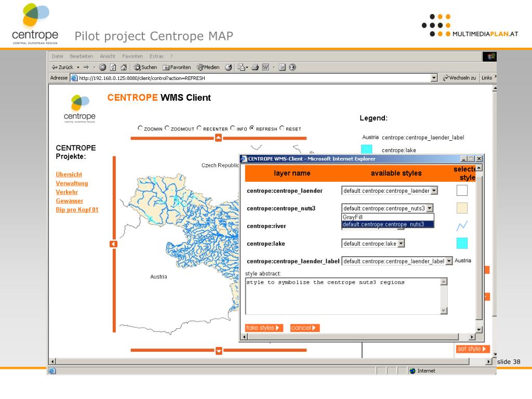
Task: Select the RESET radio button
Action: [x=282, y=128]
